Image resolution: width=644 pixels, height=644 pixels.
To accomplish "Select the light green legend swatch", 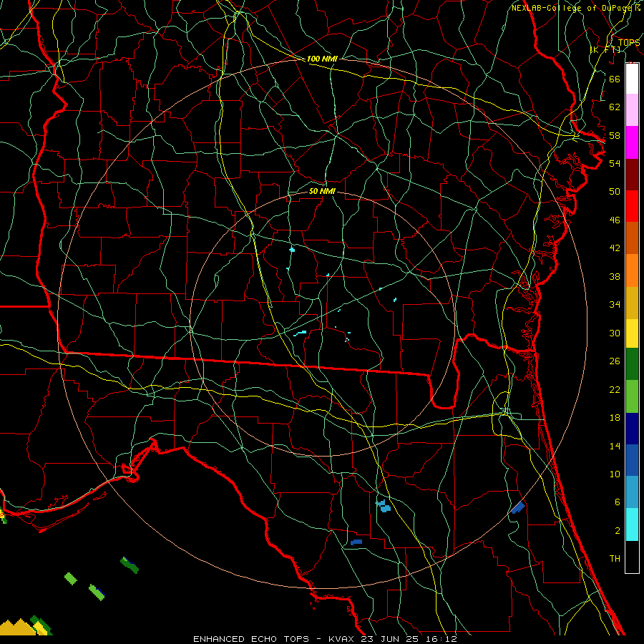I will pos(632,396).
